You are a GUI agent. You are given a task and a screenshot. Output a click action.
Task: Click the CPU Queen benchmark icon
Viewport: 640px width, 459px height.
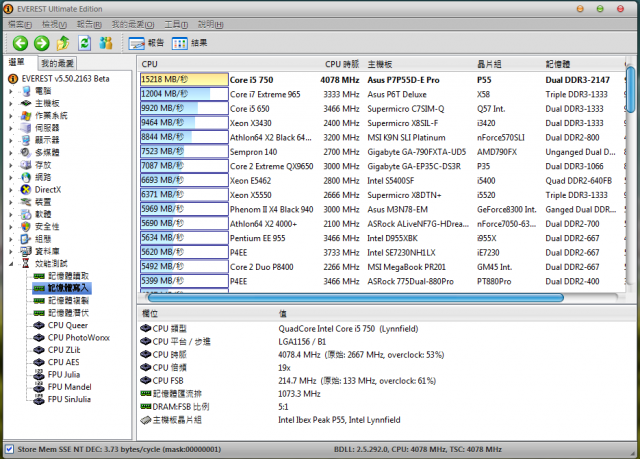[39, 325]
